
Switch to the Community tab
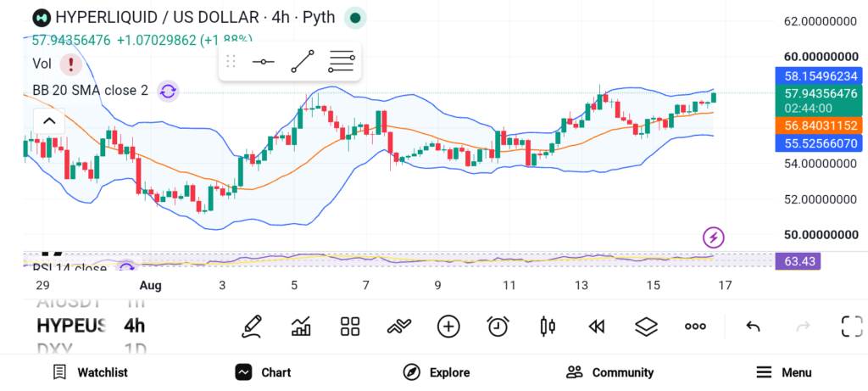pyautogui.click(x=609, y=372)
